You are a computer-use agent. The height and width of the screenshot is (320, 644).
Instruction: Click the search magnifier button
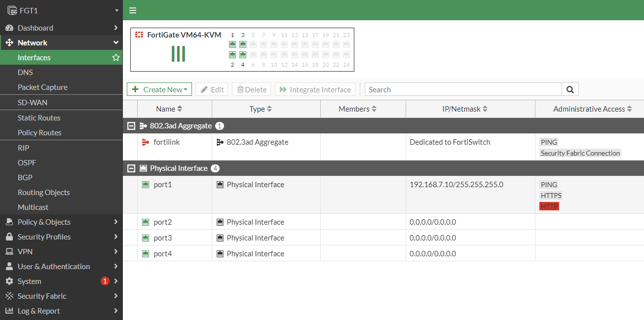pyautogui.click(x=570, y=89)
